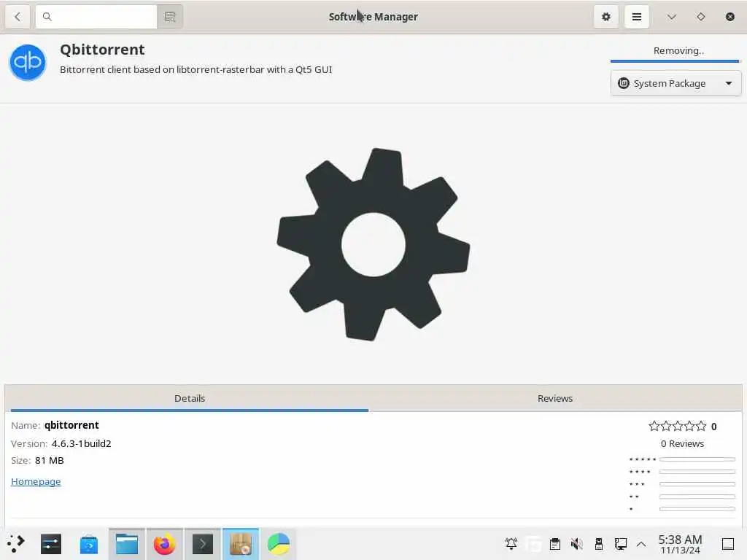747x560 pixels.
Task: Click the 81 MB size value
Action: [x=49, y=461]
